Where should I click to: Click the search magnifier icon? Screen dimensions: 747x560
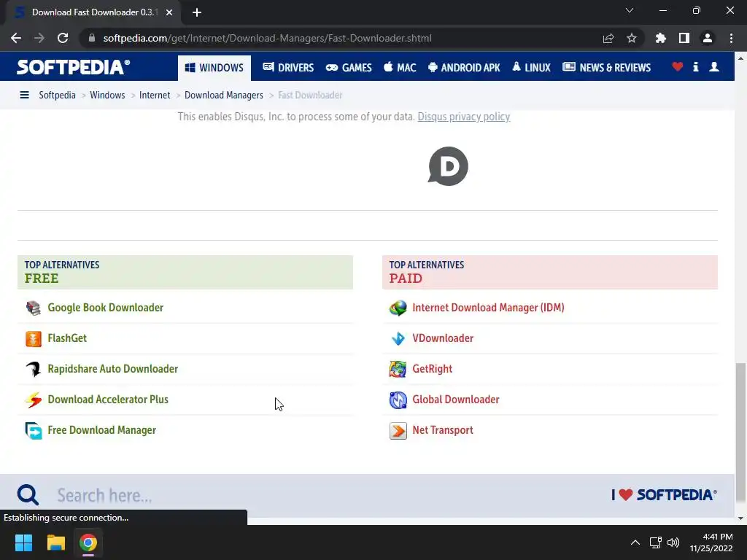tap(28, 495)
